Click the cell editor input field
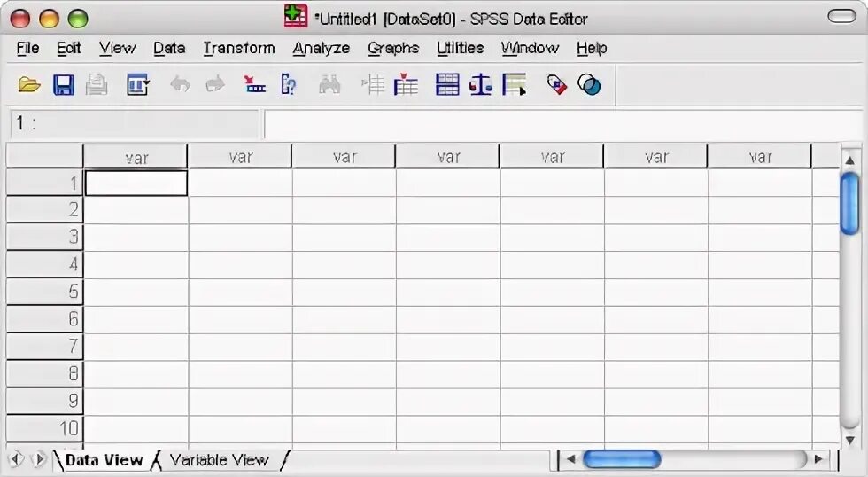Image resolution: width=868 pixels, height=477 pixels. point(565,124)
